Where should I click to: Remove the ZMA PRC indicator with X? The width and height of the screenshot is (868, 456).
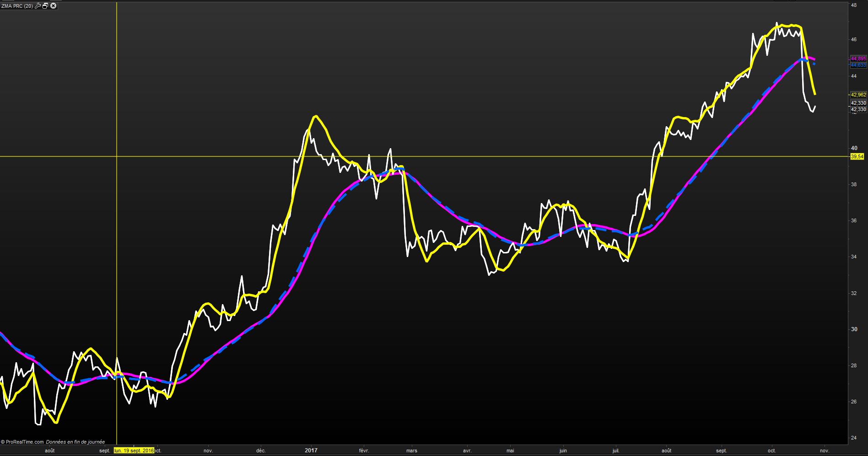tap(53, 6)
